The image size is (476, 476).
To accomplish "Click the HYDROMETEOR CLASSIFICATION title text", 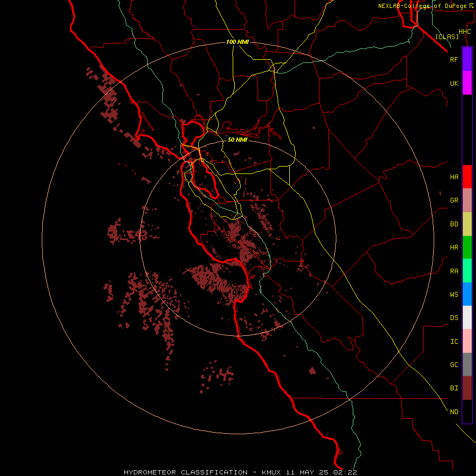I will coord(186,472).
